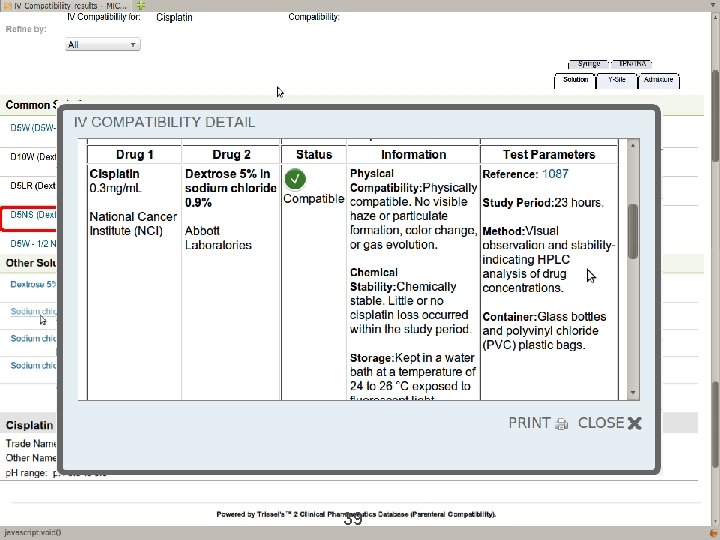Viewport: 720px width, 540px height.
Task: Click the Drug 2 column header
Action: point(231,155)
